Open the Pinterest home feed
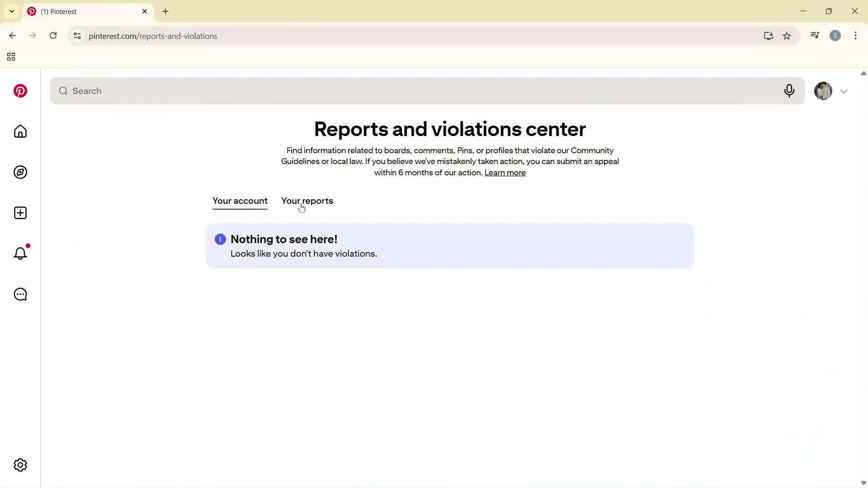Screen dimensions: 868x488 [20, 131]
